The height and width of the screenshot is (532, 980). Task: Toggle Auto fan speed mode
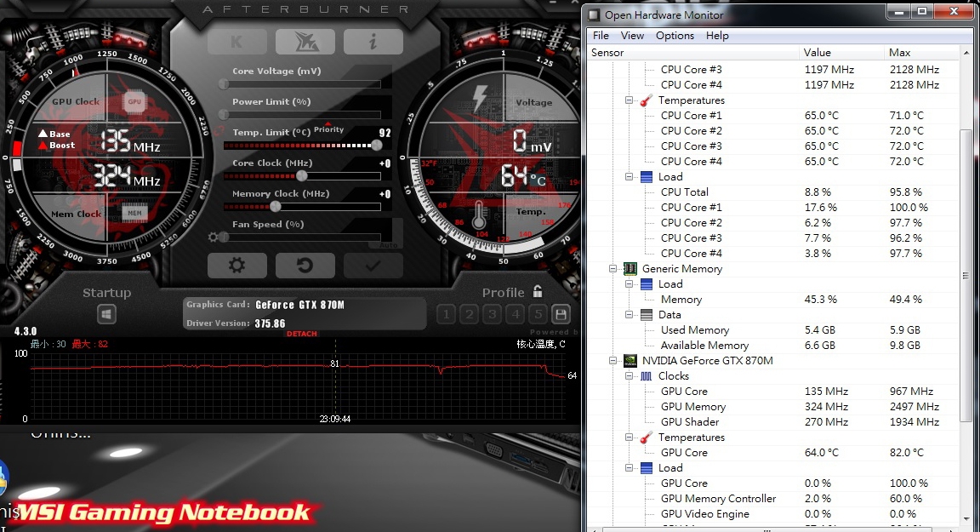(388, 245)
